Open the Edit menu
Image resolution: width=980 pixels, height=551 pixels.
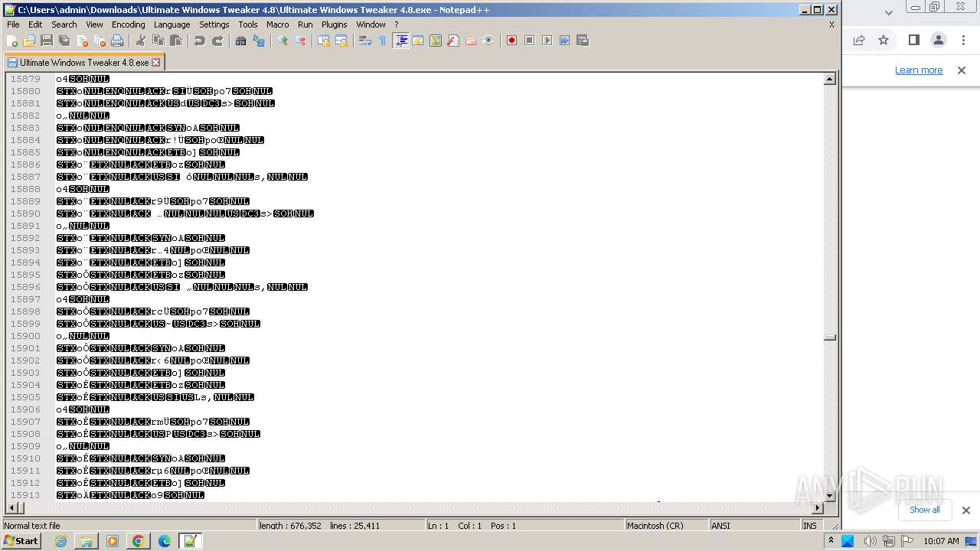[35, 24]
